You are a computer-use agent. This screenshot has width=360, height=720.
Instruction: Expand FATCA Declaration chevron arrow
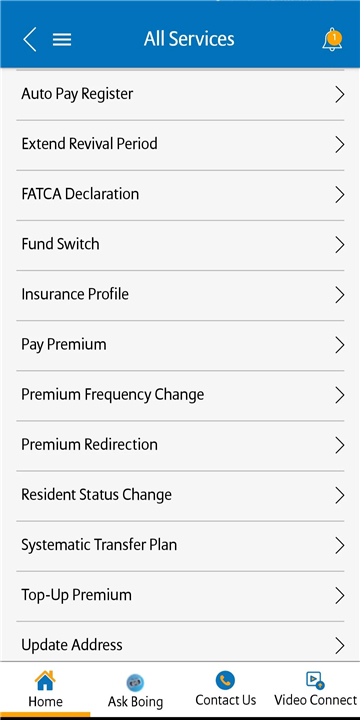pyautogui.click(x=339, y=194)
